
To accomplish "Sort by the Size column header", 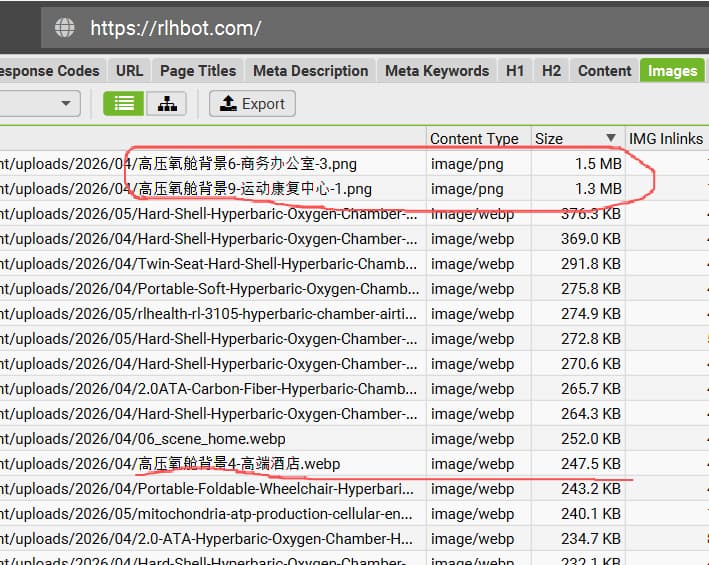I will (578, 138).
